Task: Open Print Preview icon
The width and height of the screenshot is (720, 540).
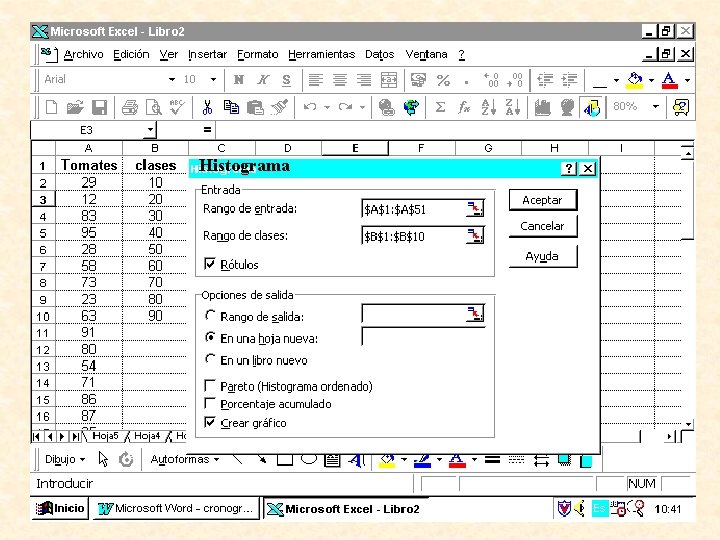Action: pyautogui.click(x=153, y=107)
